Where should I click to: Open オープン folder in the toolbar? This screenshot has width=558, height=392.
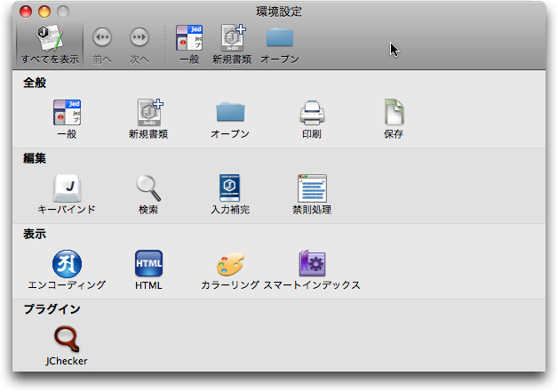tap(280, 44)
